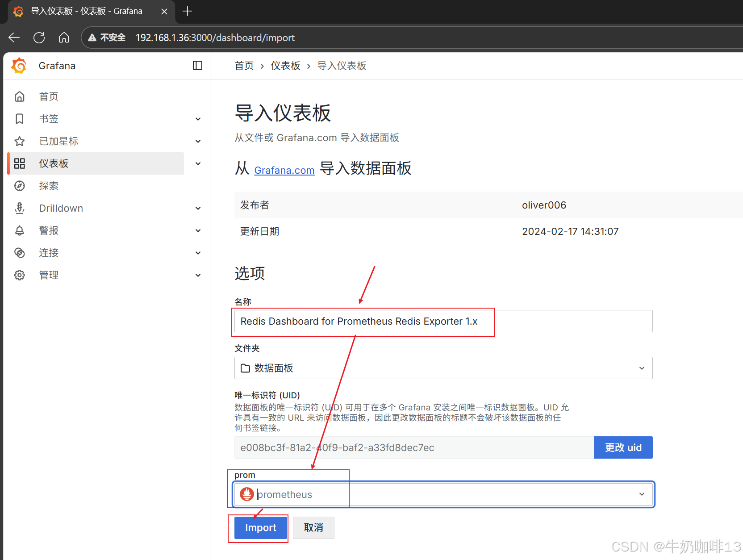The width and height of the screenshot is (743, 560).
Task: Open 书签 in the sidebar menu
Action: coord(49,119)
